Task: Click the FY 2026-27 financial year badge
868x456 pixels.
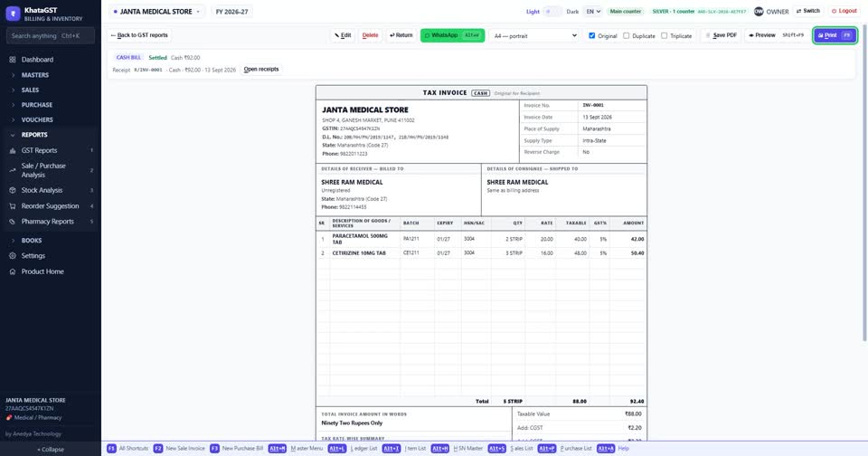Action: (232, 11)
